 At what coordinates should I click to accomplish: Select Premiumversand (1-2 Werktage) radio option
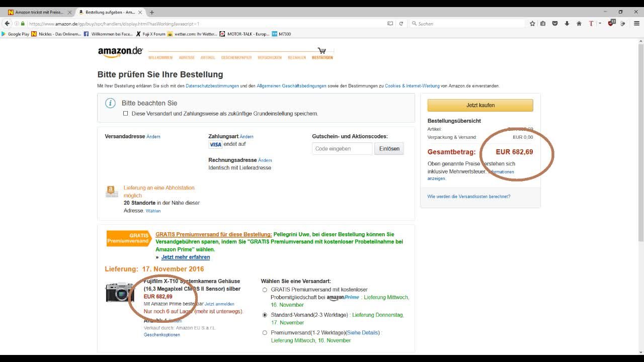(x=265, y=333)
